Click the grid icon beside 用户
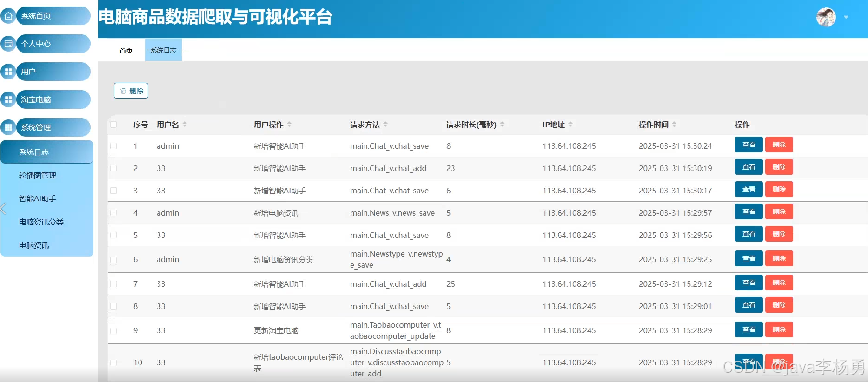Image resolution: width=868 pixels, height=382 pixels. coord(8,72)
